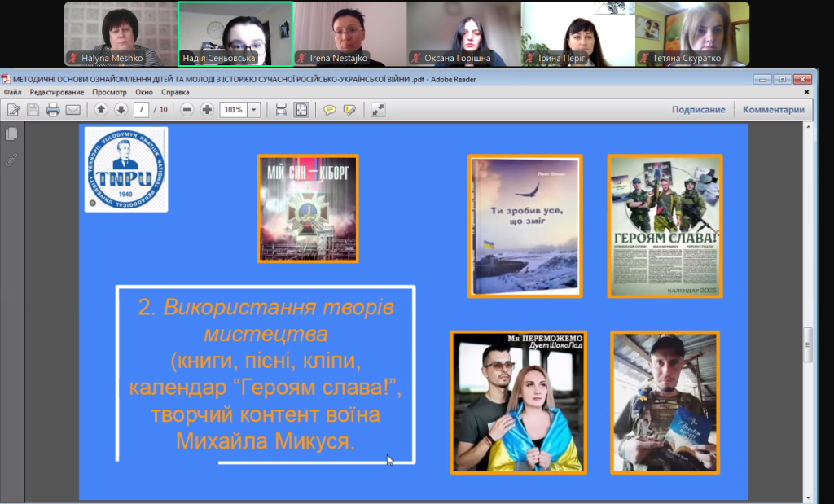Toggle the Fit Full Page icon

pyautogui.click(x=301, y=110)
